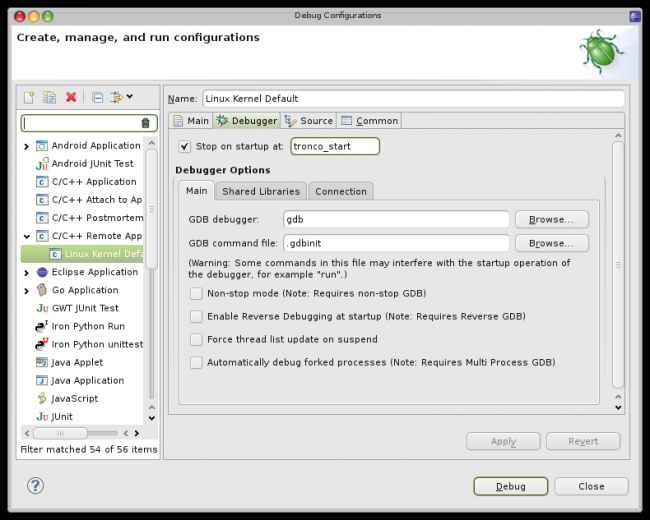Collapse all configurations in tree

click(97, 97)
